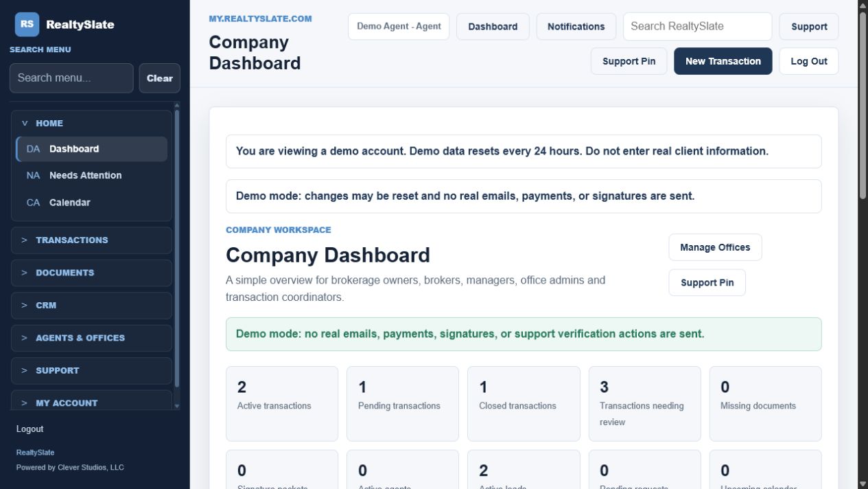Click the demo account reset notice
Viewport: 868px width, 489px height.
pyautogui.click(x=524, y=151)
